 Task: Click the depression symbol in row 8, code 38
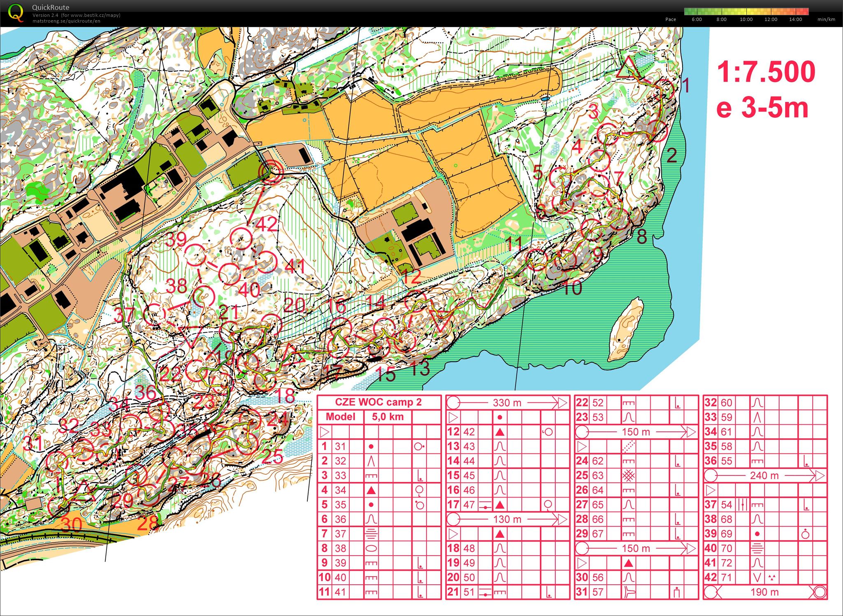tap(371, 548)
